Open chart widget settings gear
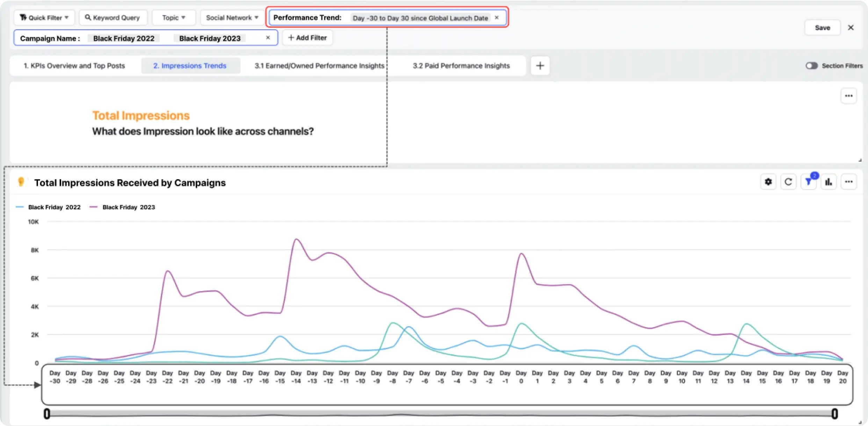868x426 pixels. [768, 182]
